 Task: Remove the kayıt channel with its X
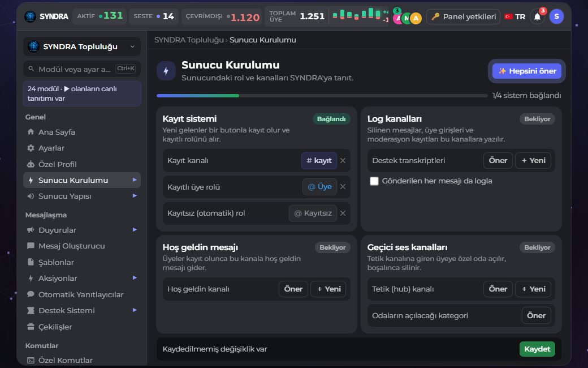click(343, 160)
